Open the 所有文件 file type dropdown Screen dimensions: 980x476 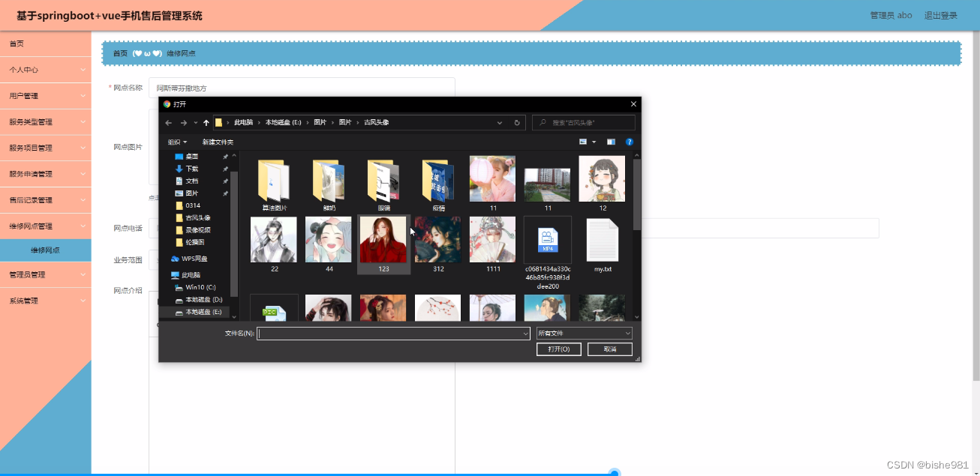[583, 333]
